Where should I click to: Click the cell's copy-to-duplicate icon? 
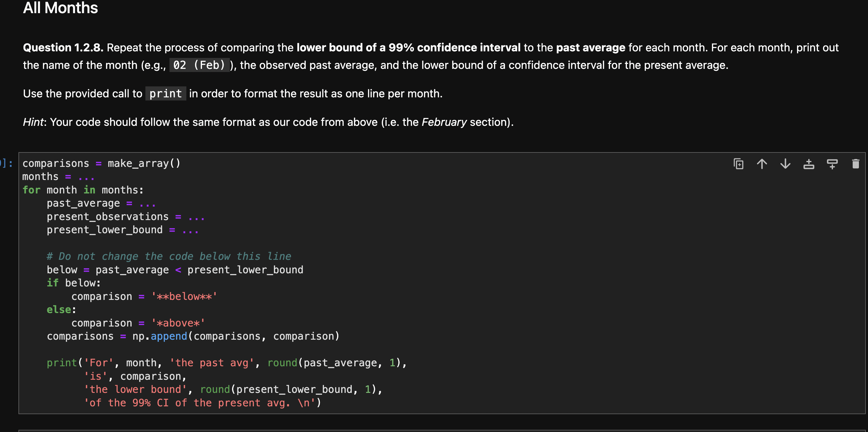[x=738, y=164]
